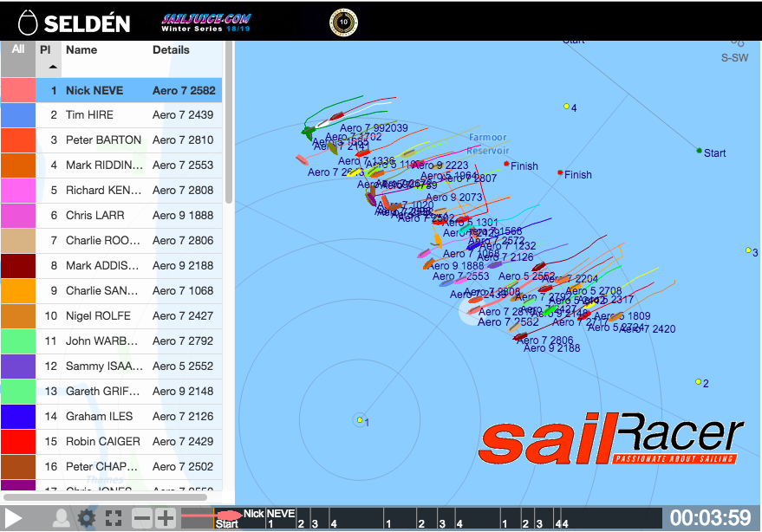
Task: Start race replay with the play button
Action: click(x=13, y=518)
